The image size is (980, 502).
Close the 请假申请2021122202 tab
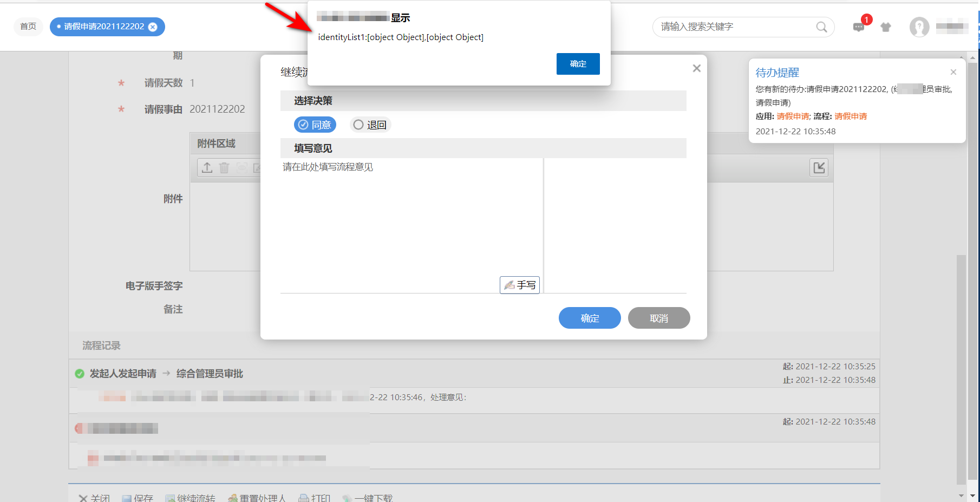tap(153, 27)
